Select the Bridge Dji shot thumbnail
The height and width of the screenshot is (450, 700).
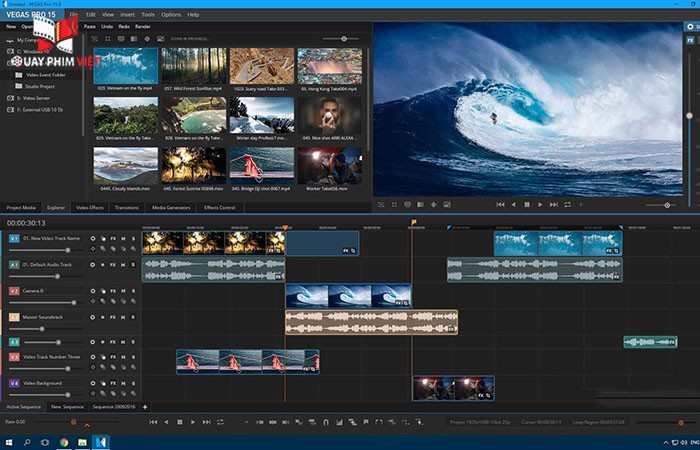(261, 165)
